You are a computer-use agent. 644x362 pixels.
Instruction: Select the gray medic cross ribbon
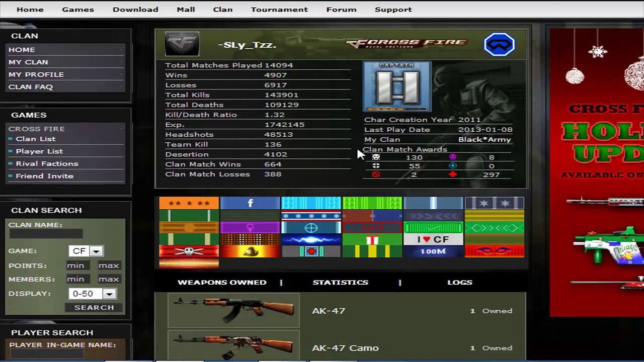pyautogui.click(x=311, y=251)
